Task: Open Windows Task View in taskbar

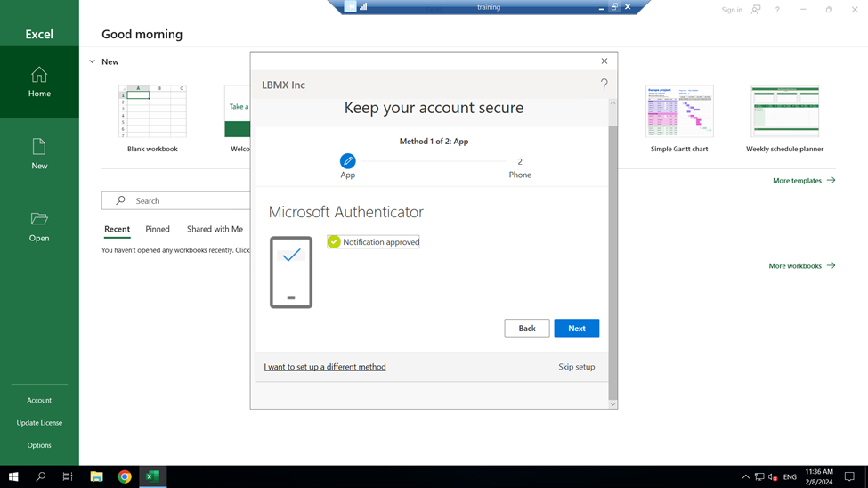Action: (68, 476)
